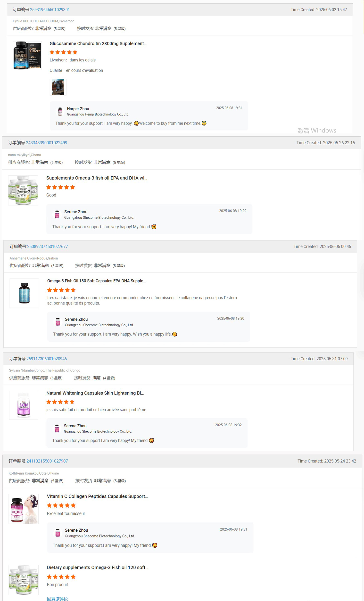Open order 259117306001020946
This screenshot has height=601, width=364.
pos(47,359)
